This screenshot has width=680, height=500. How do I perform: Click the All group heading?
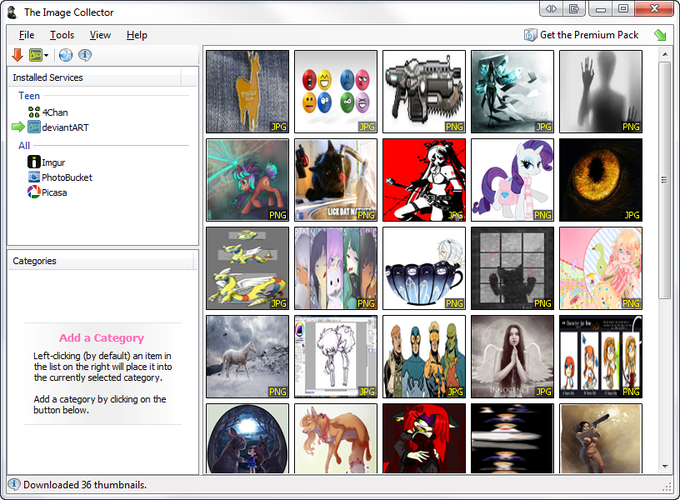point(24,145)
